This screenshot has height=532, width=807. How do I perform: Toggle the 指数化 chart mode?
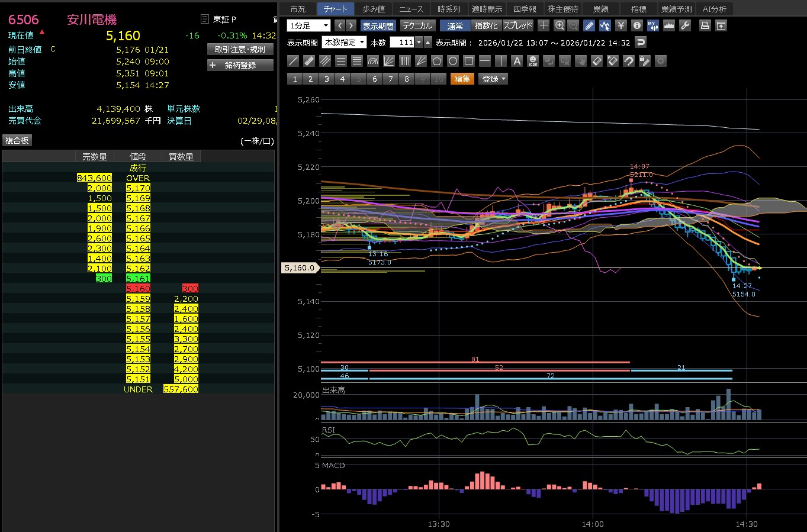click(x=487, y=25)
